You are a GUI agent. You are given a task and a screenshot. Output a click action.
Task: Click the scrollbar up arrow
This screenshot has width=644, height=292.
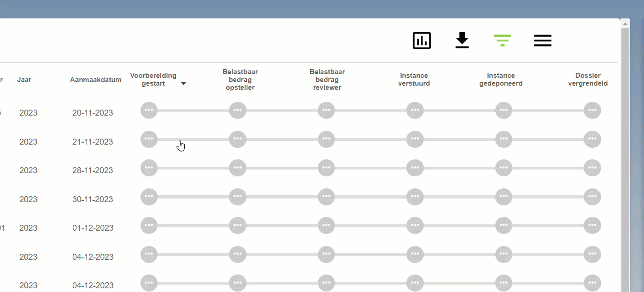pyautogui.click(x=625, y=23)
